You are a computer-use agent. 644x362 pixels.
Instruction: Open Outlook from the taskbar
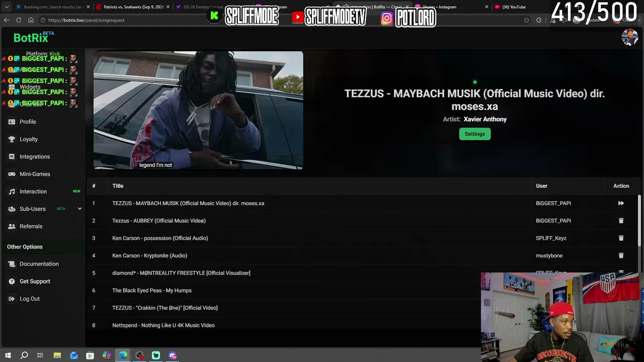(x=74, y=355)
